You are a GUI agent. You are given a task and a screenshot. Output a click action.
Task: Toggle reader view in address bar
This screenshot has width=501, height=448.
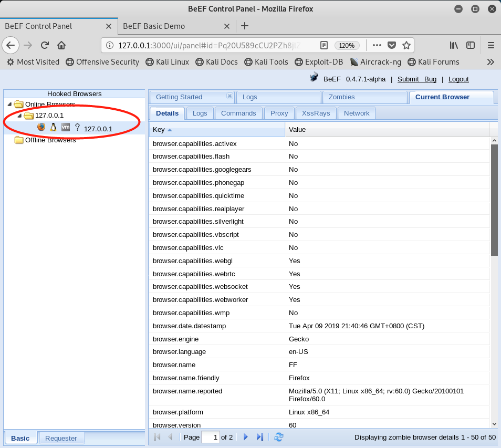323,45
